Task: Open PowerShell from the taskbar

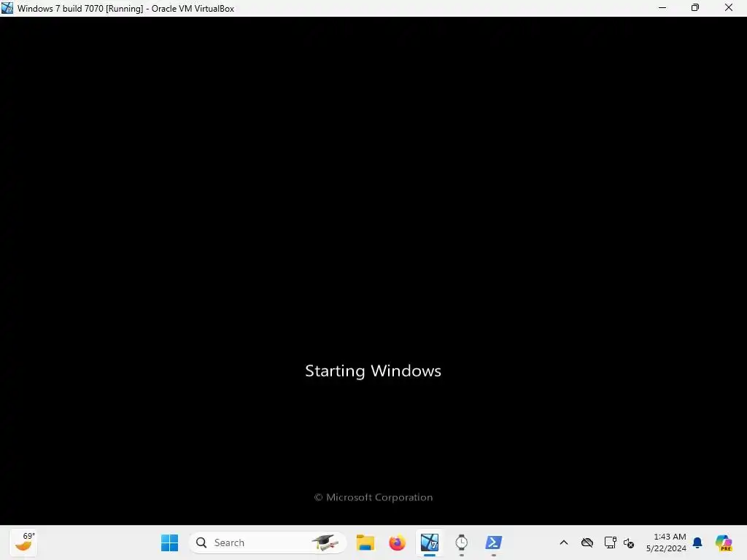Action: coord(493,542)
